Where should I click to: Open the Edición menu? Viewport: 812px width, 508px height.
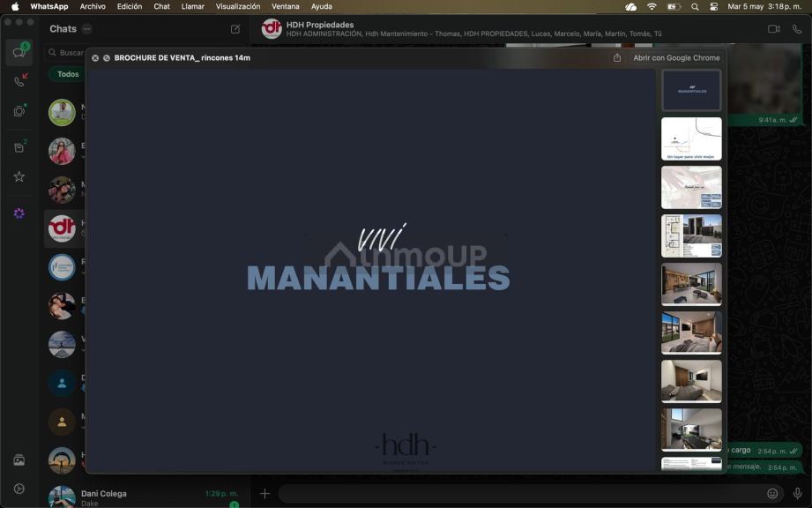tap(130, 7)
